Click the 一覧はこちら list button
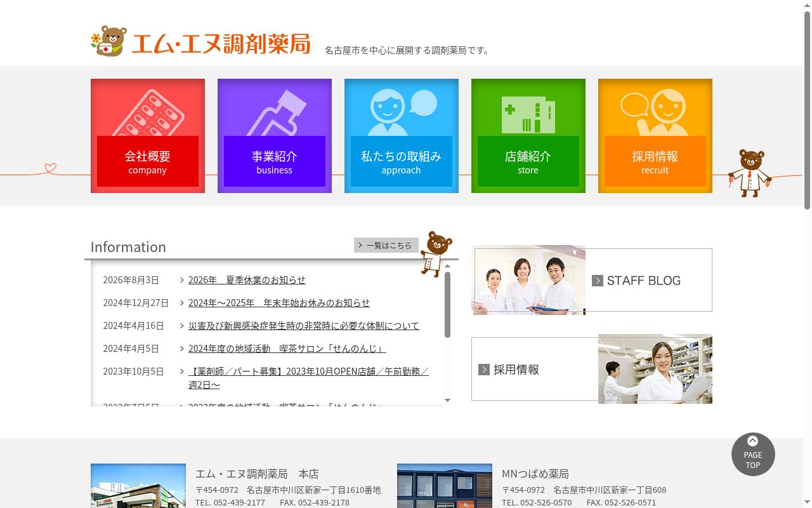Viewport: 812px width, 508px height. pyautogui.click(x=386, y=245)
